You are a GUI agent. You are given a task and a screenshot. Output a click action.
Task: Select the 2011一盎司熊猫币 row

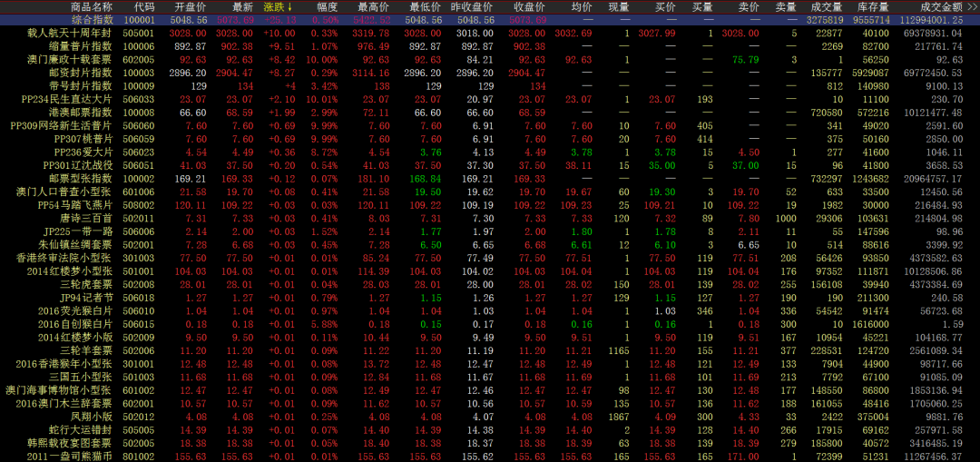point(490,456)
